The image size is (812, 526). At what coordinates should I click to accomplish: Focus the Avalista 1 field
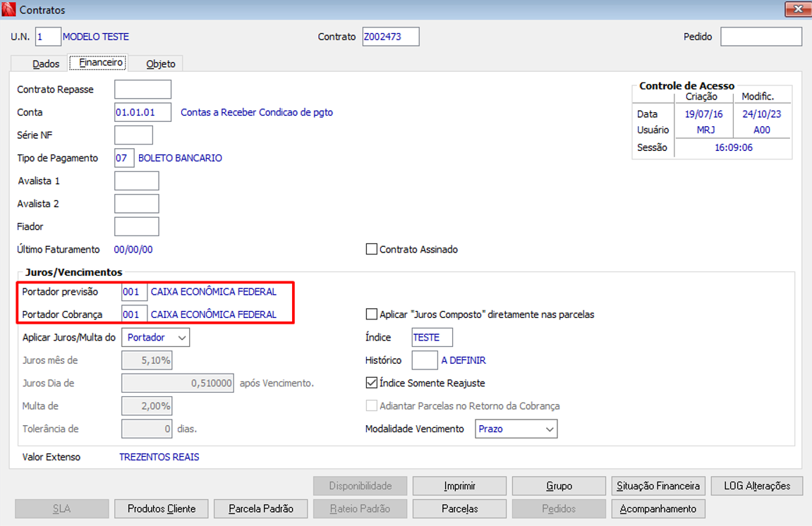(136, 181)
